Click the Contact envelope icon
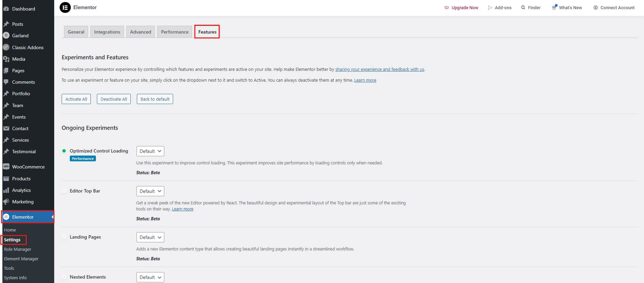 pos(6,128)
